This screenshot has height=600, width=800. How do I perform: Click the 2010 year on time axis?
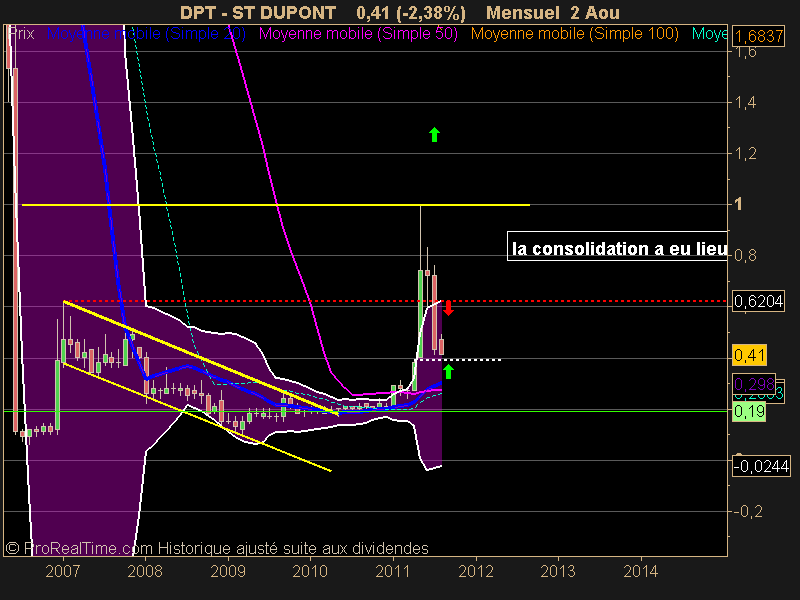coord(310,571)
